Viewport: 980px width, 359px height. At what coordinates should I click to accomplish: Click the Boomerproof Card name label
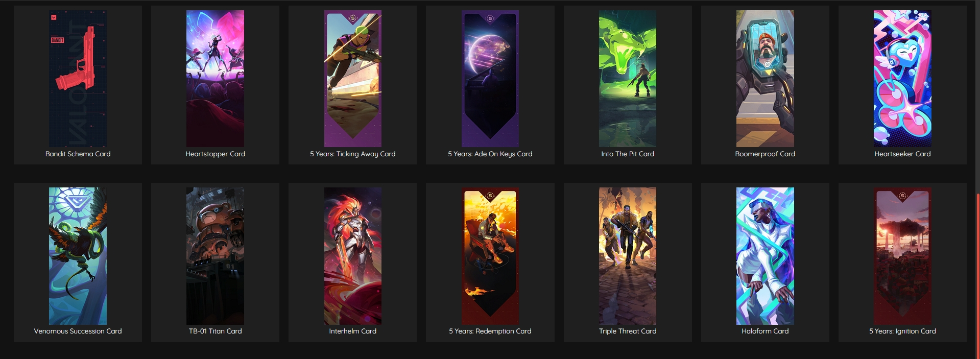pyautogui.click(x=765, y=154)
